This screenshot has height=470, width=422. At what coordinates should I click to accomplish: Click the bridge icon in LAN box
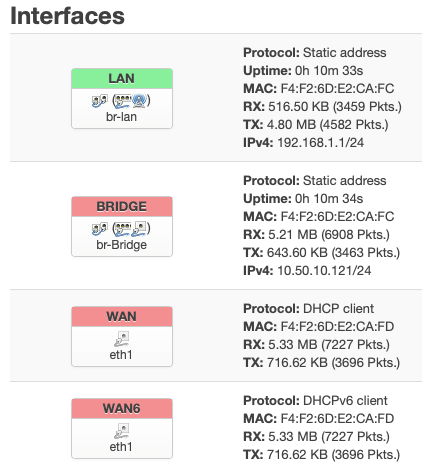(99, 100)
